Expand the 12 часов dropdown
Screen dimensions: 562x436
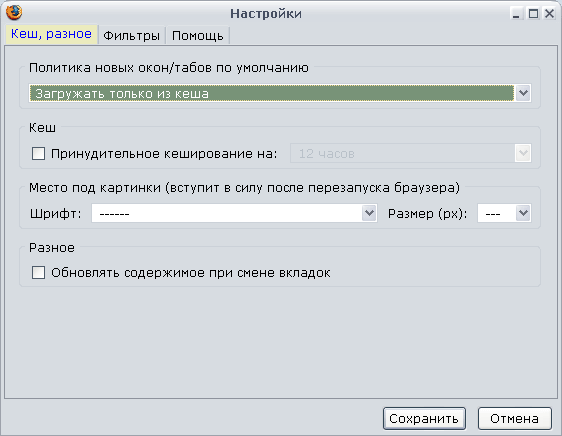(x=410, y=153)
